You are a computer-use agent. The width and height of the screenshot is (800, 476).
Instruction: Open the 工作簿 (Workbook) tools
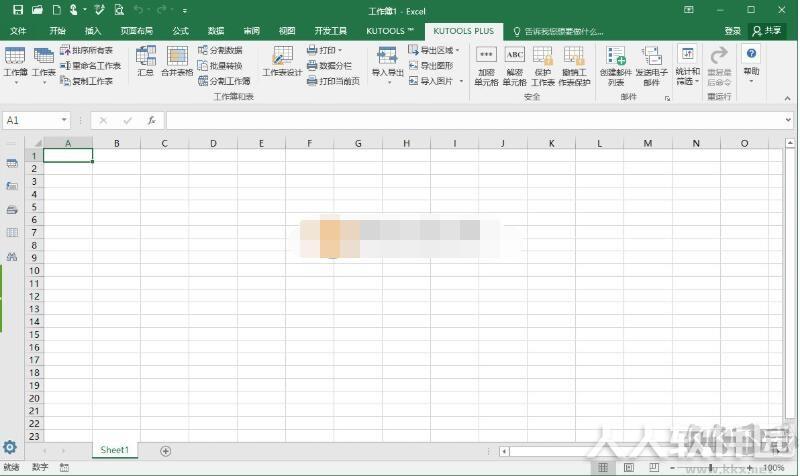[15, 64]
